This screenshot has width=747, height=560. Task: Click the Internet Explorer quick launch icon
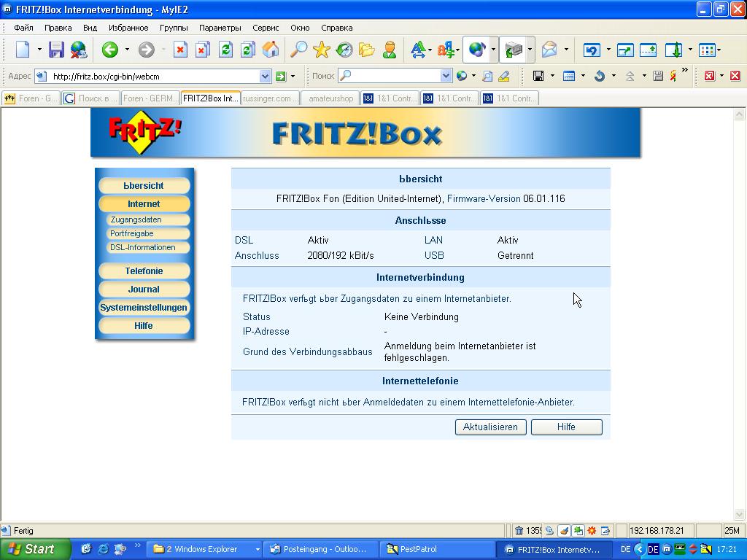point(103,549)
